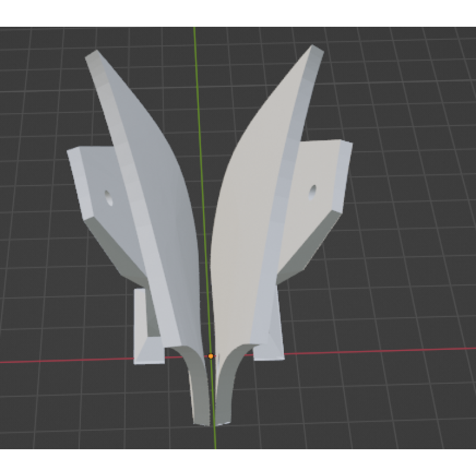Click the small foot block at lower left
This screenshot has height=476, width=476.
pyautogui.click(x=148, y=350)
